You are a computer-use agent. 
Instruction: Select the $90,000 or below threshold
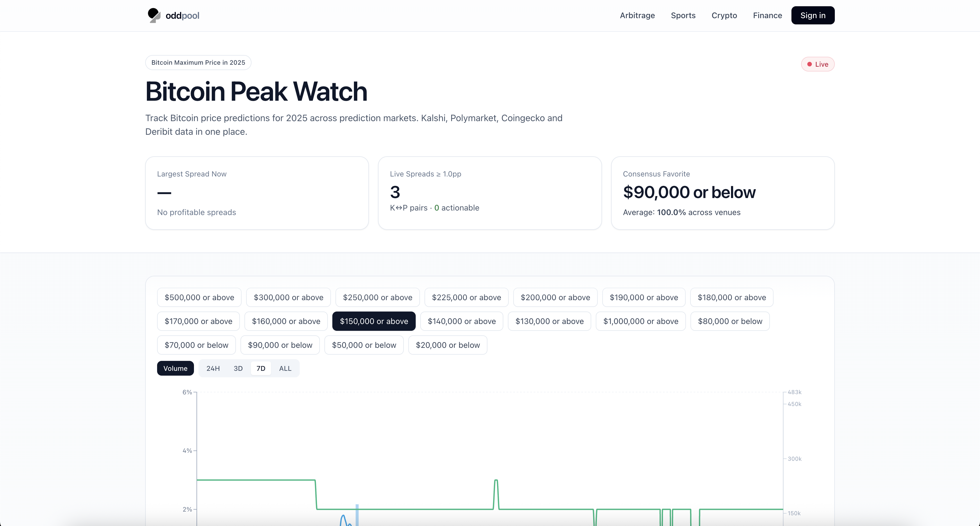pos(280,345)
